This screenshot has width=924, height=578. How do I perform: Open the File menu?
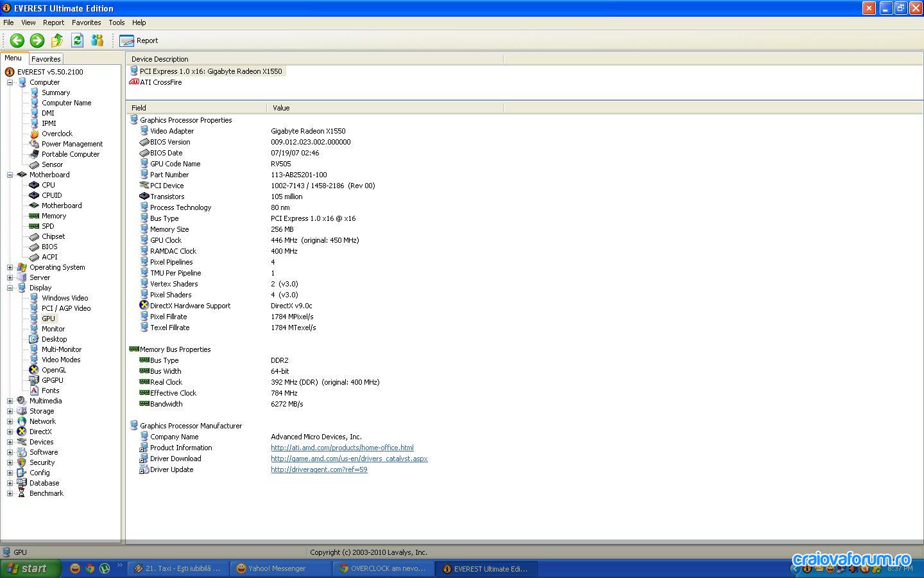(8, 22)
